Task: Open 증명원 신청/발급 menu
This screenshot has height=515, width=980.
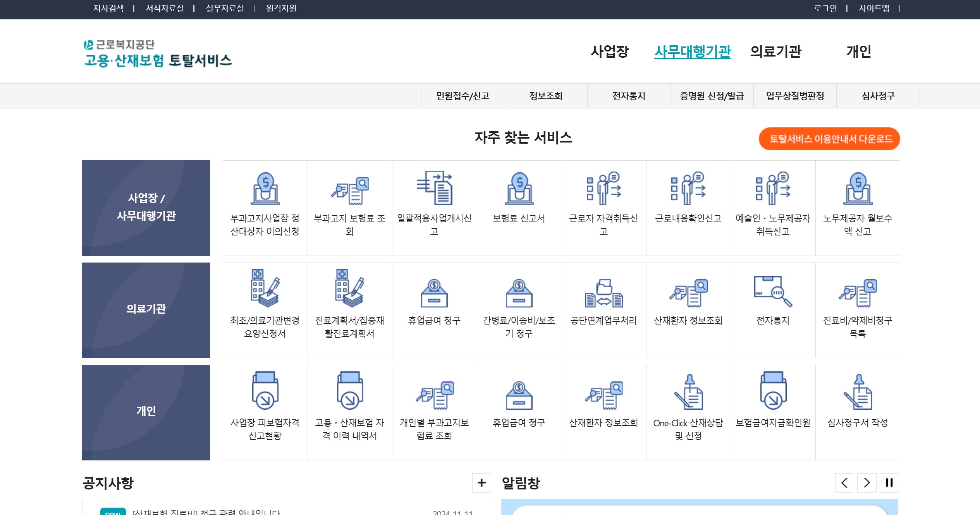Action: coord(712,96)
